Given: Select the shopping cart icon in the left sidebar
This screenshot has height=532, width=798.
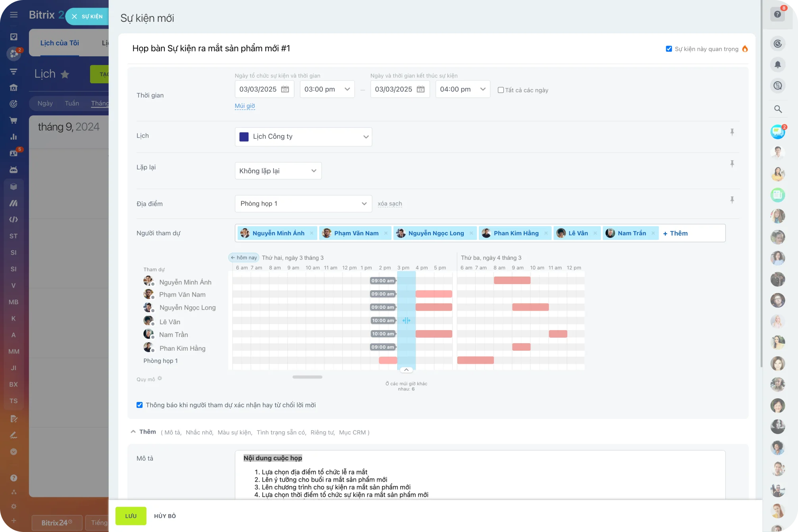Looking at the screenshot, I should tap(13, 120).
